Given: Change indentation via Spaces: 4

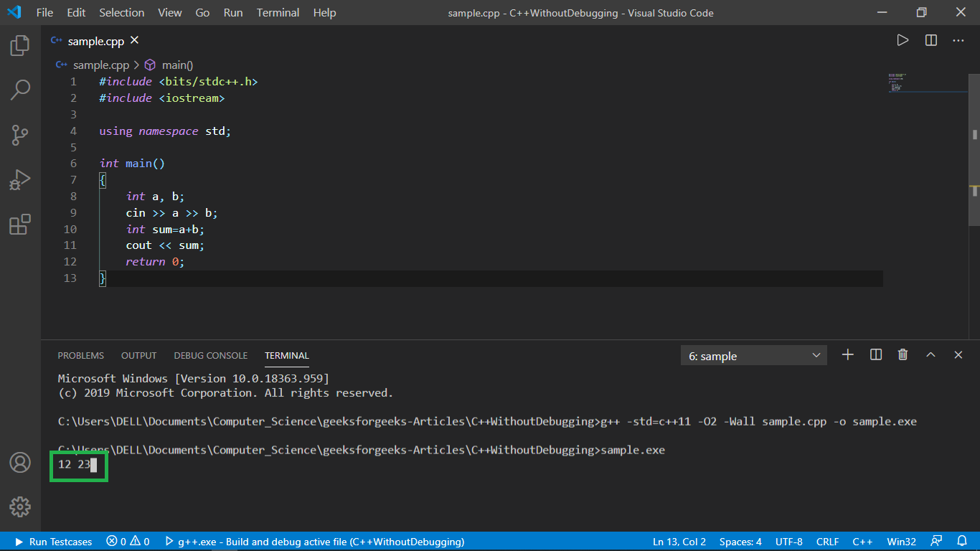Looking at the screenshot, I should tap(741, 542).
